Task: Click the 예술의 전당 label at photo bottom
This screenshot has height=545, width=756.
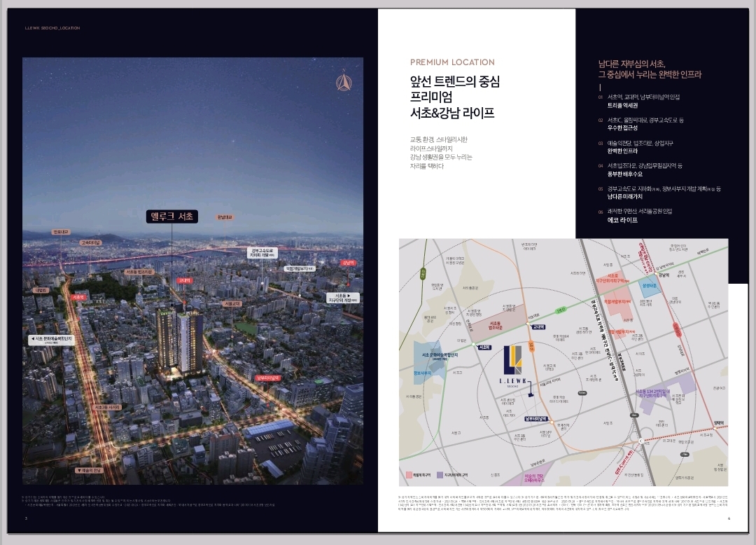Action: pos(88,470)
